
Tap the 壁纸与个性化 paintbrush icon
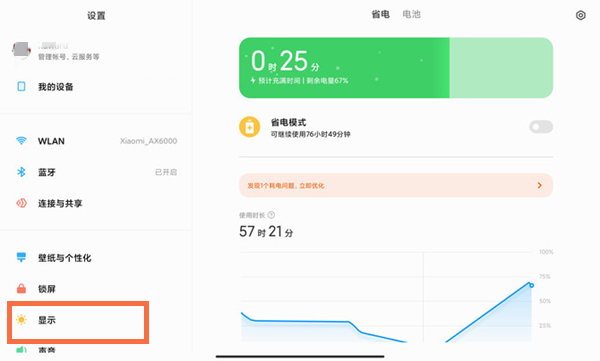pos(21,257)
